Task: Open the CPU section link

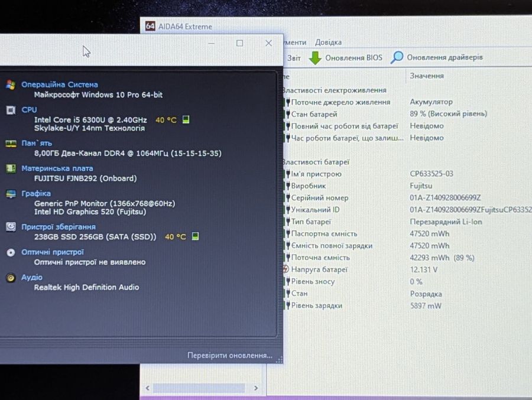Action: (29, 109)
